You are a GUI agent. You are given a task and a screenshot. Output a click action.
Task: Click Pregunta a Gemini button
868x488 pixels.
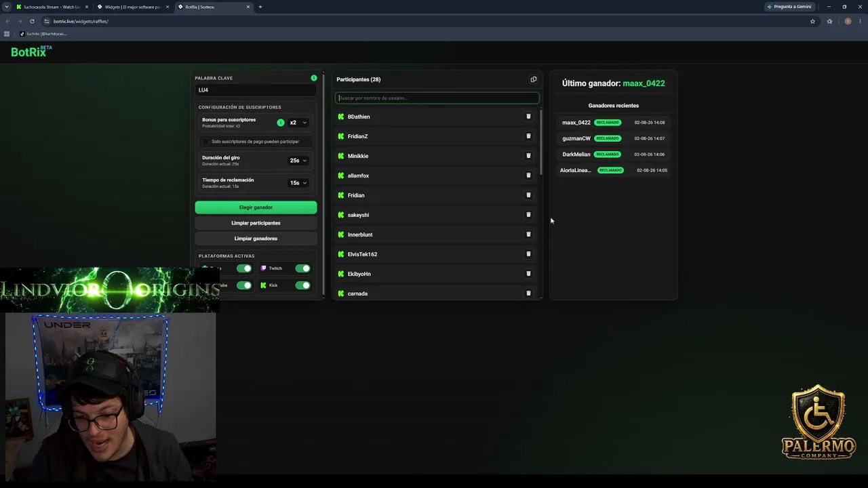pos(789,7)
